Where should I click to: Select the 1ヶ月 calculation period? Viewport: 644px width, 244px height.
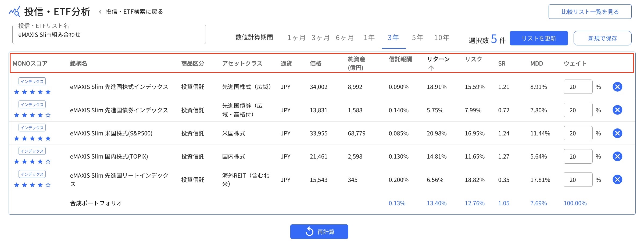click(296, 38)
